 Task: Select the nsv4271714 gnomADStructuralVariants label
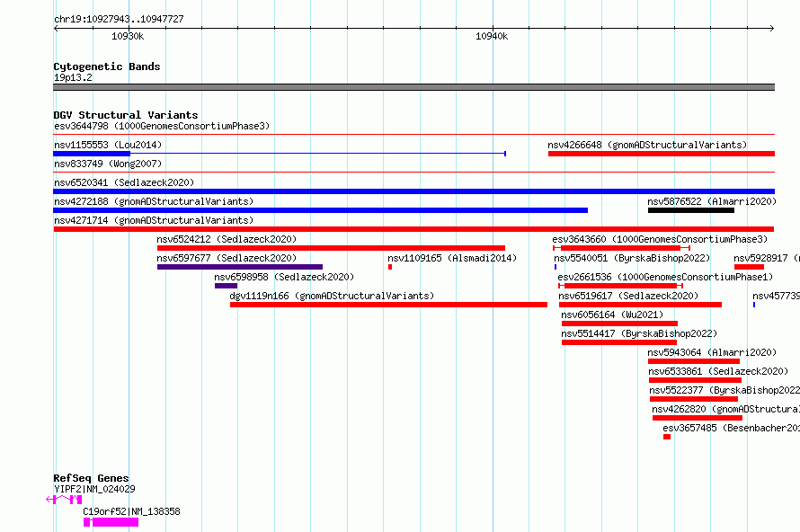click(x=154, y=220)
